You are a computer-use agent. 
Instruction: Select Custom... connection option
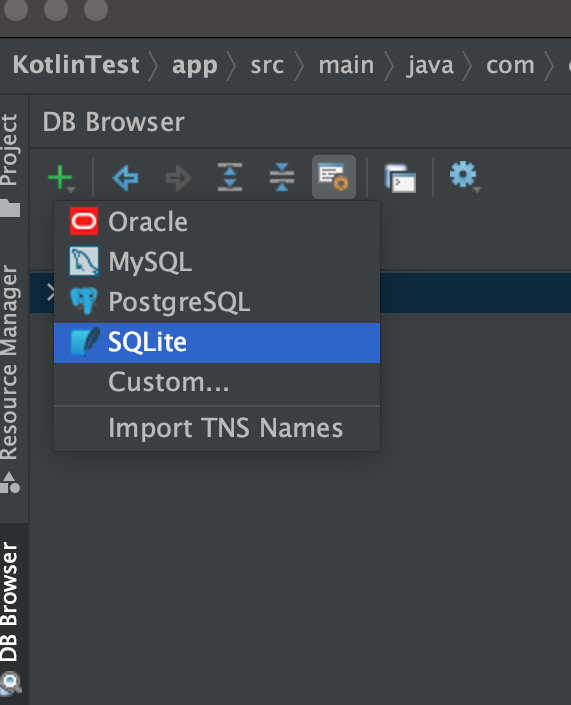pos(217,383)
